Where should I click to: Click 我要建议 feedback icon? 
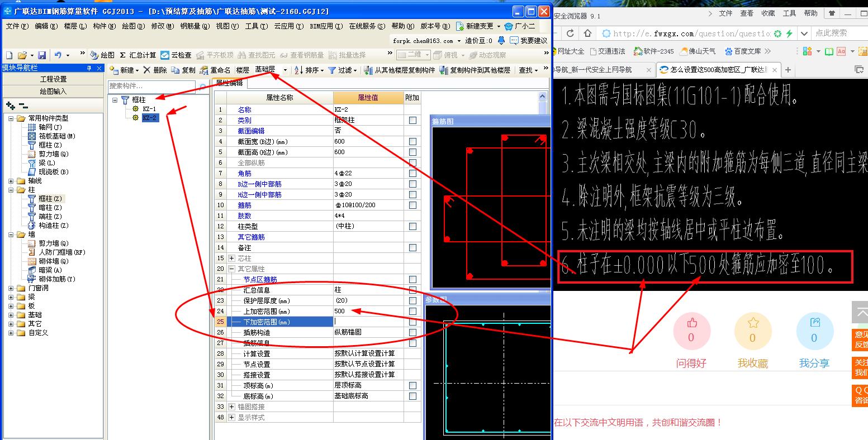pyautogui.click(x=528, y=40)
